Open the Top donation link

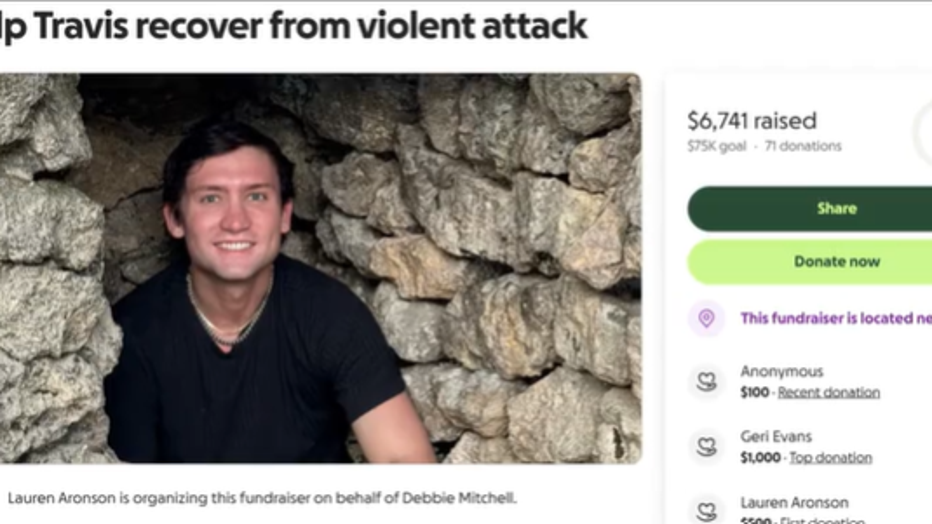(x=830, y=457)
